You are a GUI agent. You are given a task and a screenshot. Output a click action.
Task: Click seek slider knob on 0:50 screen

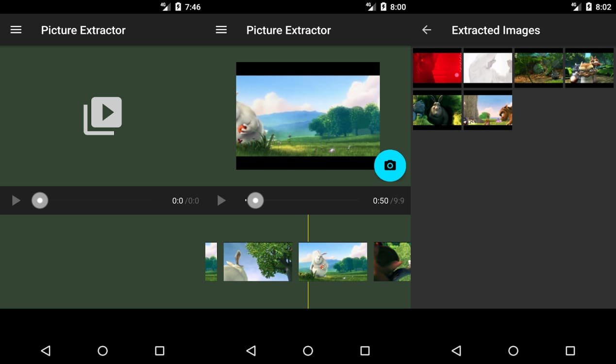(255, 200)
